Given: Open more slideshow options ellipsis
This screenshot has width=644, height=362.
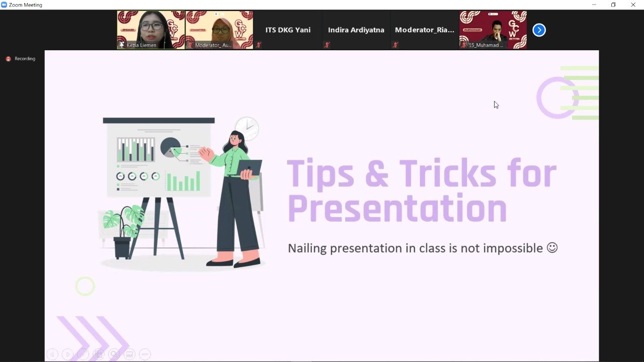Looking at the screenshot, I should (145, 354).
